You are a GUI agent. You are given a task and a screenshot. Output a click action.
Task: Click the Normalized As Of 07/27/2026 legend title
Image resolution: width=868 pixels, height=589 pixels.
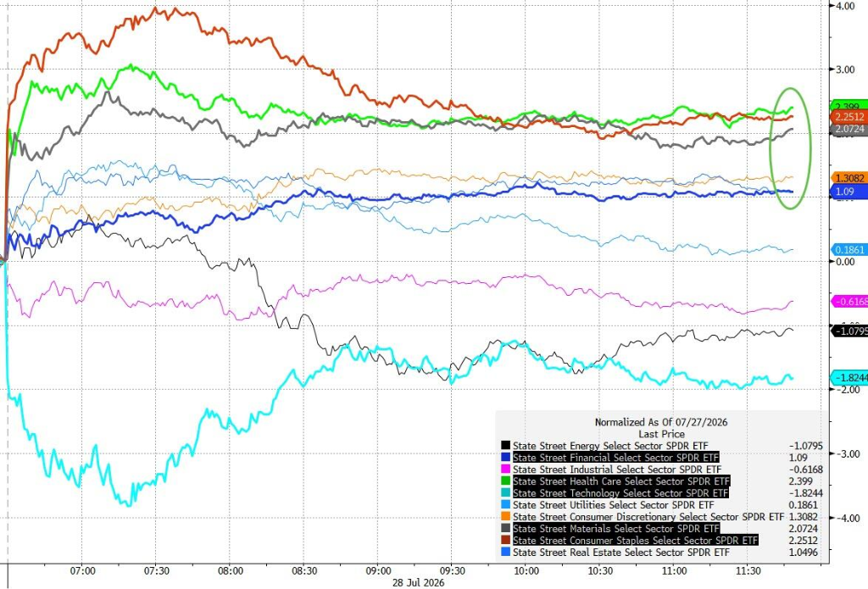coord(661,422)
